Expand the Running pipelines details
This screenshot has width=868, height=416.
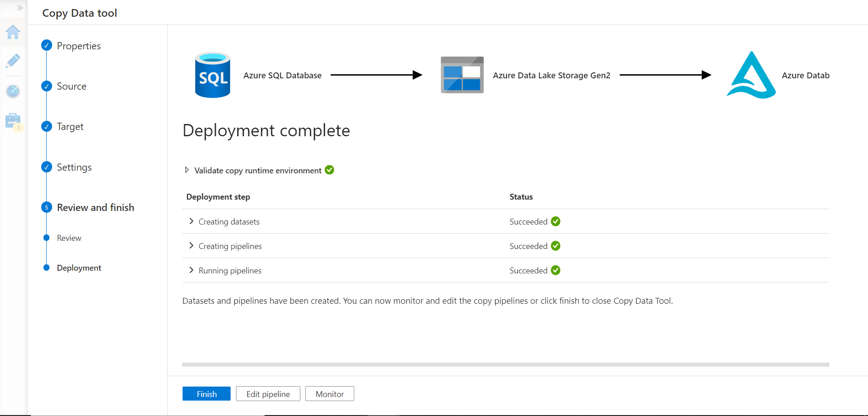192,270
